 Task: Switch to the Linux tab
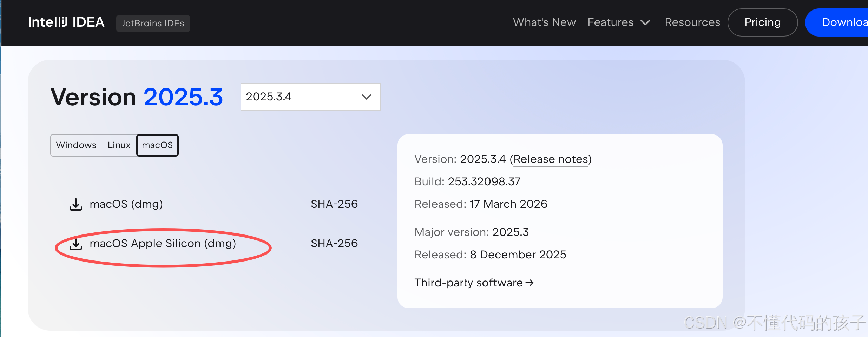[119, 145]
